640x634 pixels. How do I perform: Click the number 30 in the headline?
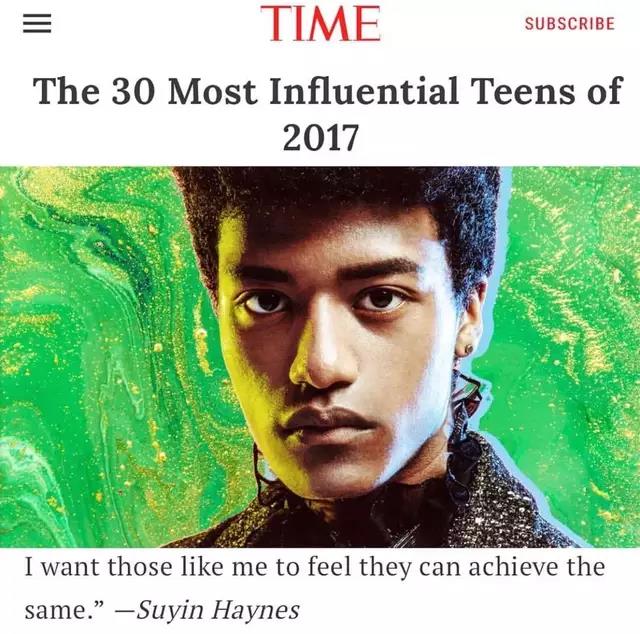click(133, 91)
